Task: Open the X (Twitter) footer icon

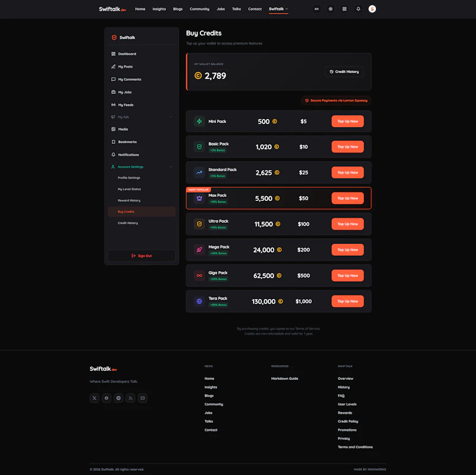Action: pos(95,398)
